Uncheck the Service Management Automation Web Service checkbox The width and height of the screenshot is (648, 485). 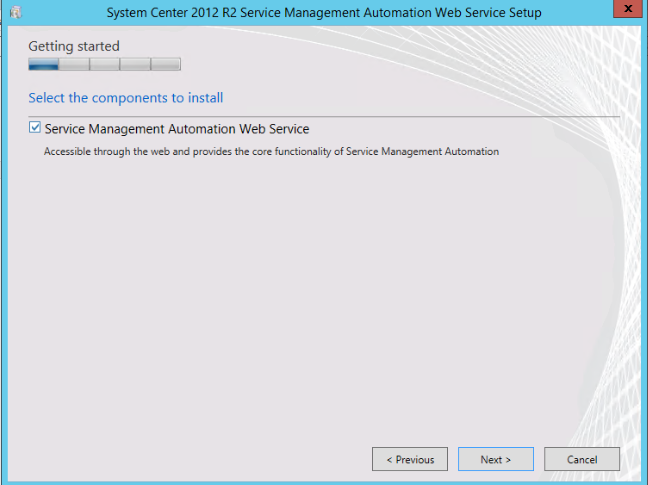pos(35,128)
